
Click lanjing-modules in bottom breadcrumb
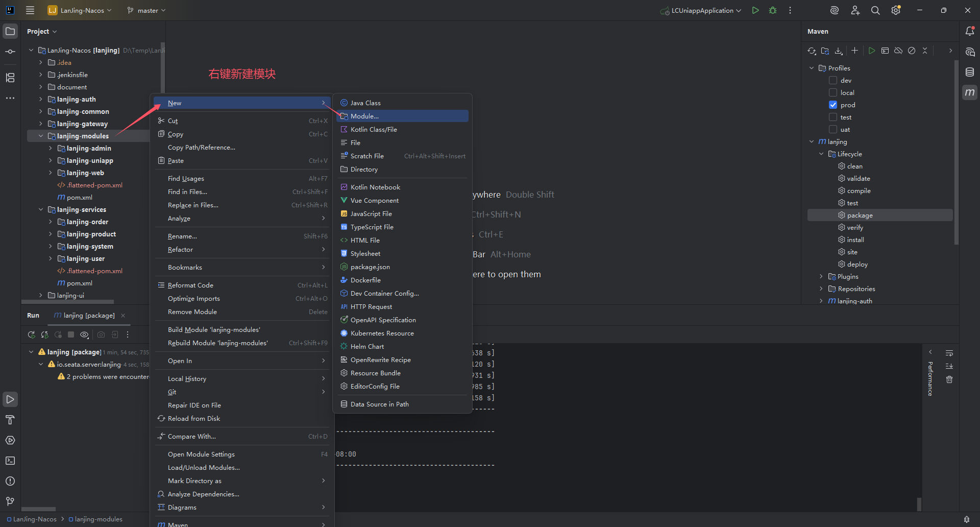(x=95, y=519)
